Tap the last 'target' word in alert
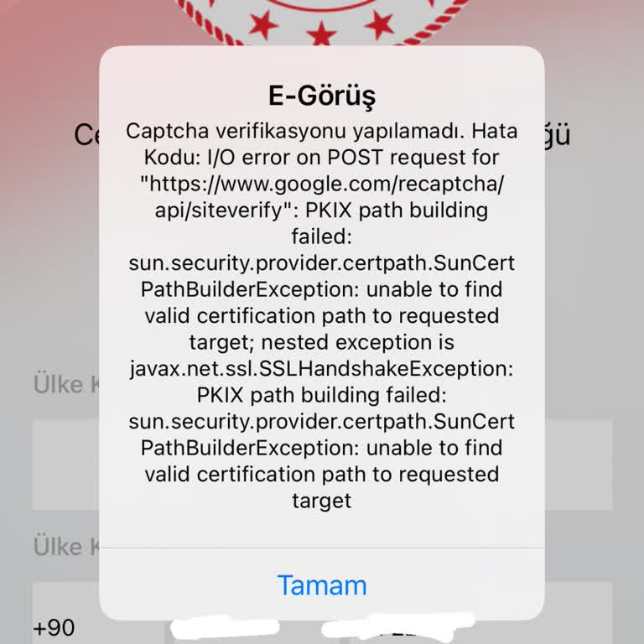This screenshot has height=644, width=644. click(322, 501)
